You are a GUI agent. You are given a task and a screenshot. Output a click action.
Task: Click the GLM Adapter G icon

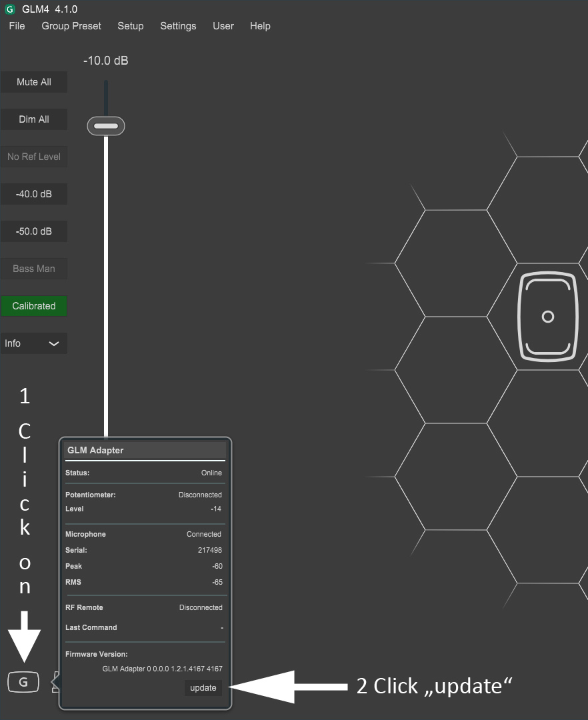click(23, 682)
